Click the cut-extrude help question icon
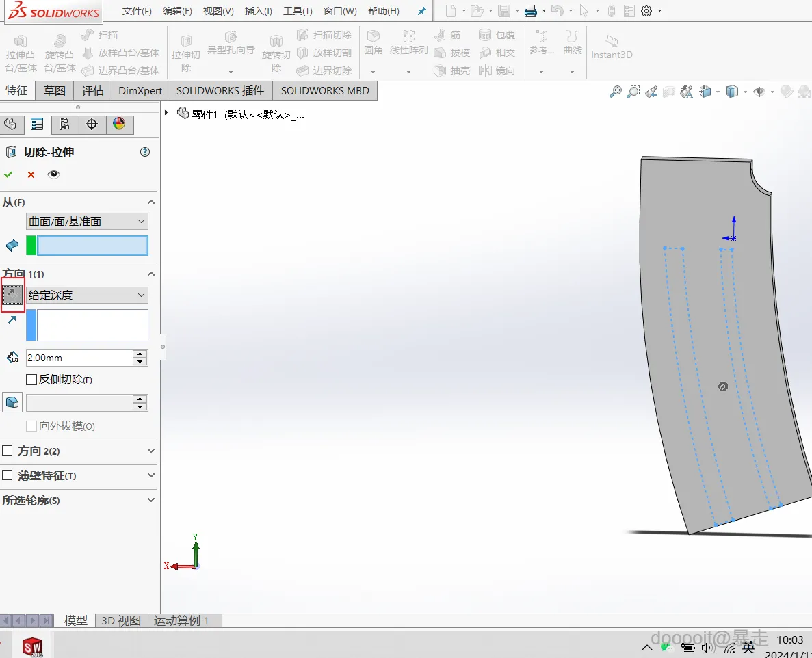This screenshot has height=658, width=812. tap(145, 152)
